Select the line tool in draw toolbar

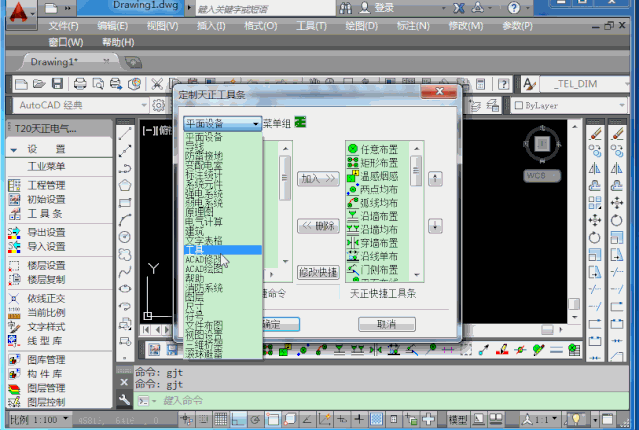pyautogui.click(x=125, y=133)
